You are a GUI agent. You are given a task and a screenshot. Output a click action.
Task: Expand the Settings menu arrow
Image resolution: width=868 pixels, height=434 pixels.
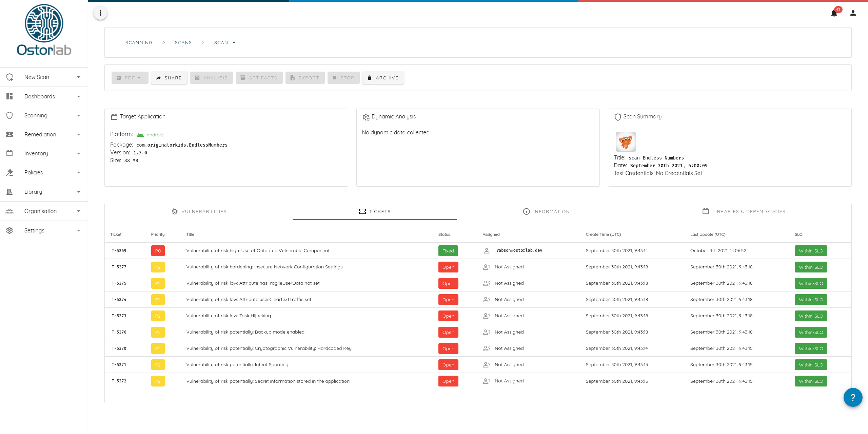[x=79, y=231]
